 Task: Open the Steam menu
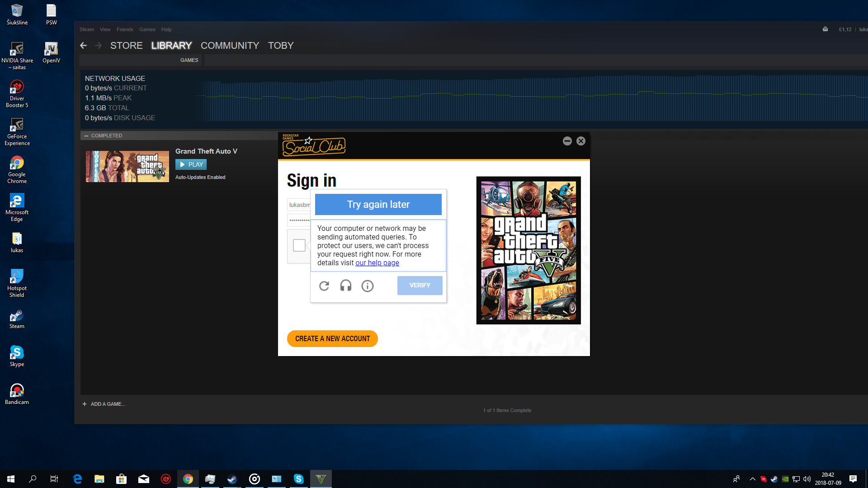click(87, 29)
